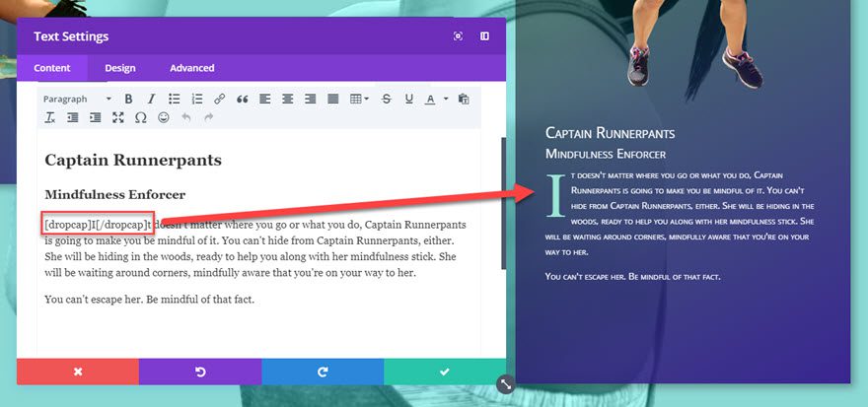Apply strikethrough formatting
The image size is (868, 407).
387,99
